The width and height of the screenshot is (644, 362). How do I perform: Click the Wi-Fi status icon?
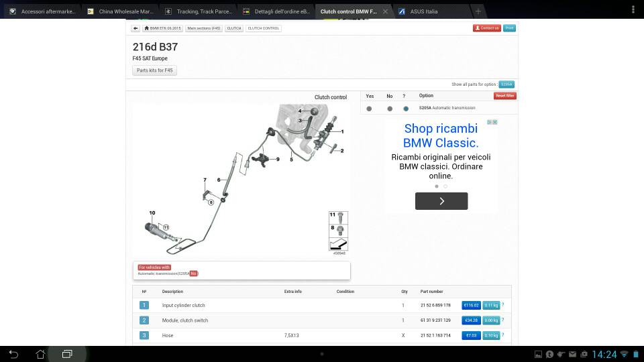(x=625, y=354)
